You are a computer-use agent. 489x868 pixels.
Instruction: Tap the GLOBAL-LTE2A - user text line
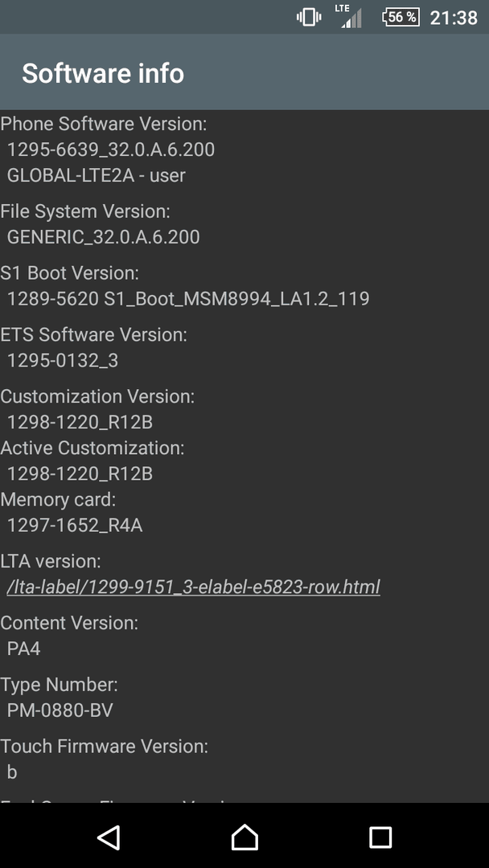pos(97,175)
